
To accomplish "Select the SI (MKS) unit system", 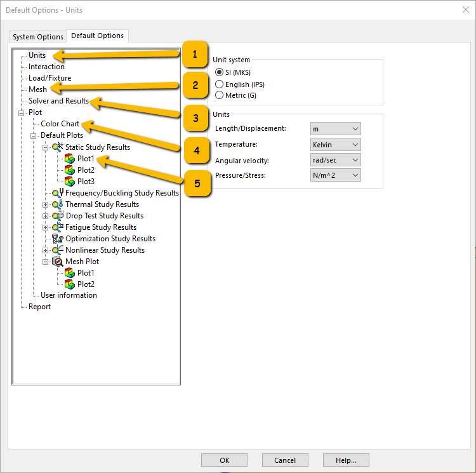I will (219, 72).
